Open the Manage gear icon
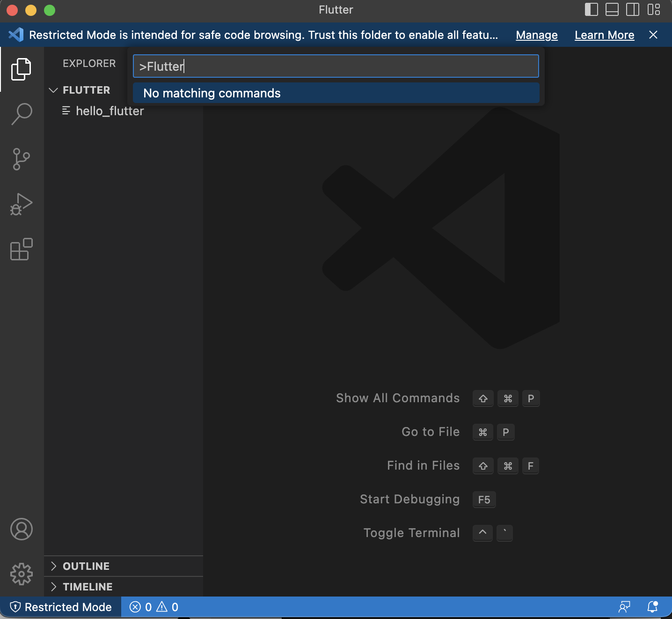Image resolution: width=672 pixels, height=619 pixels. coord(22,574)
